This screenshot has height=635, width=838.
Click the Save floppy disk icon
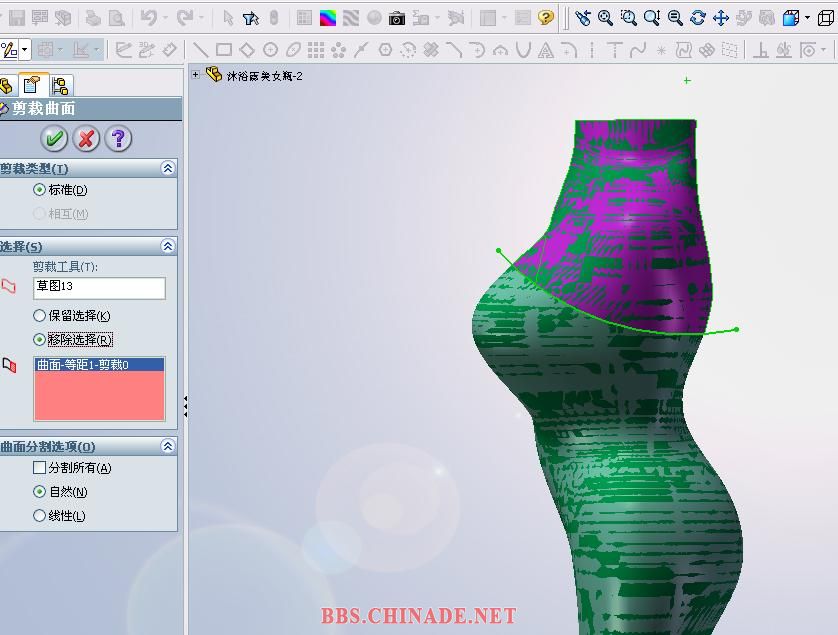[x=17, y=18]
